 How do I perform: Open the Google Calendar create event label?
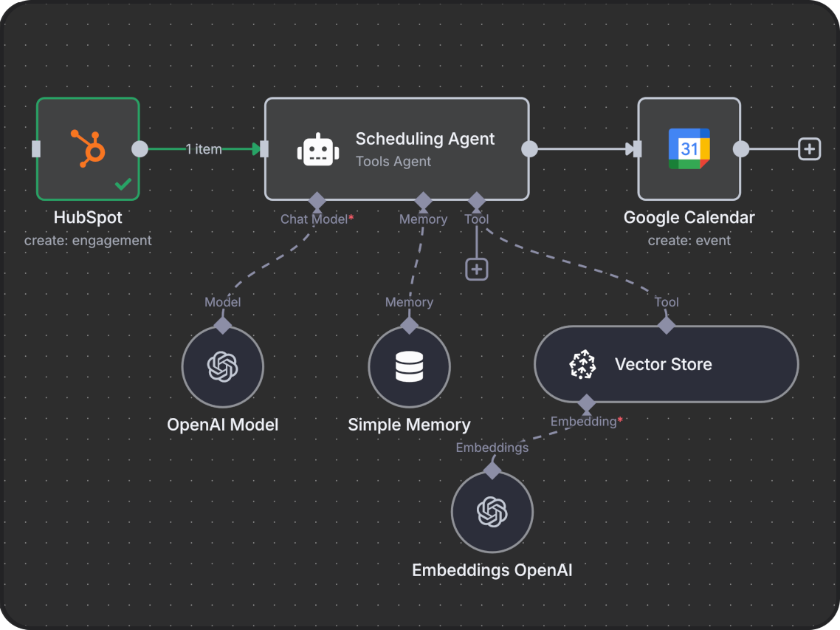coord(689,240)
